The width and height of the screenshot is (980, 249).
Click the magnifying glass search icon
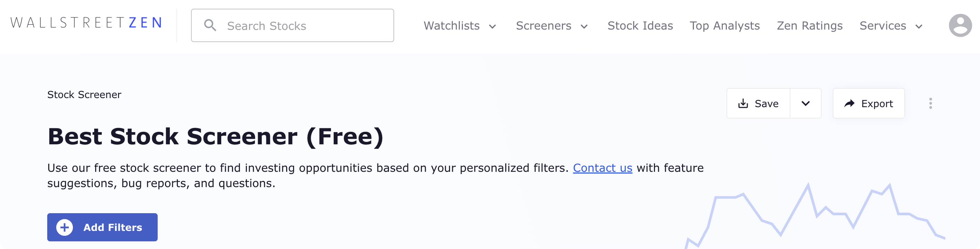pos(210,25)
